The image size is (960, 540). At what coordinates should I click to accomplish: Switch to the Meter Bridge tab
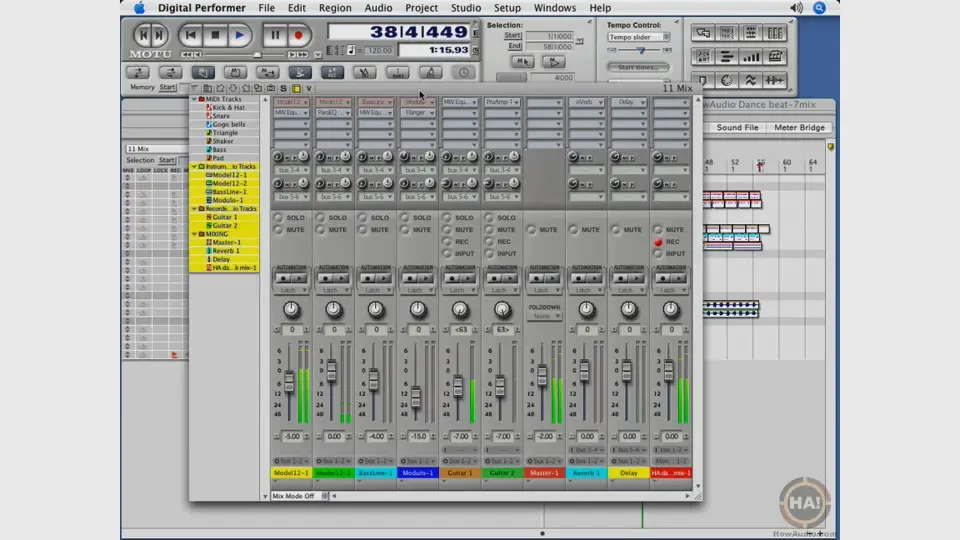coord(799,127)
